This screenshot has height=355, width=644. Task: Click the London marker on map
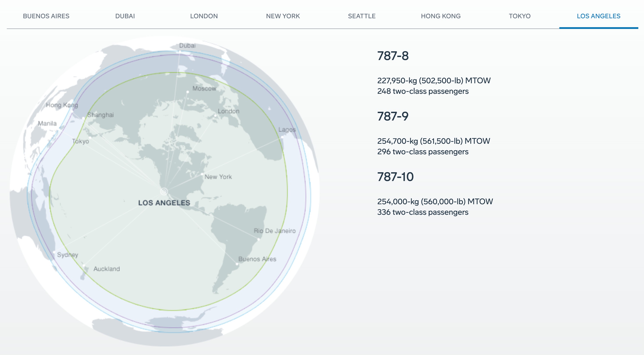pos(216,116)
